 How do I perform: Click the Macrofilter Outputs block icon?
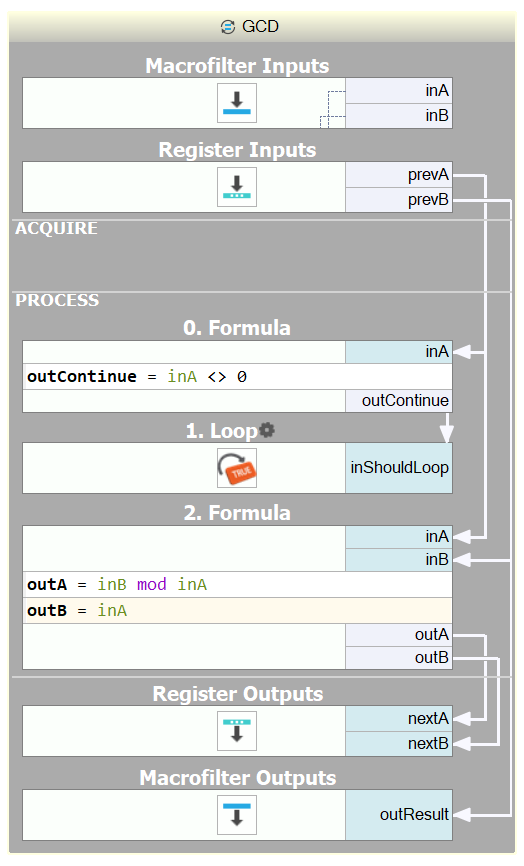[236, 815]
